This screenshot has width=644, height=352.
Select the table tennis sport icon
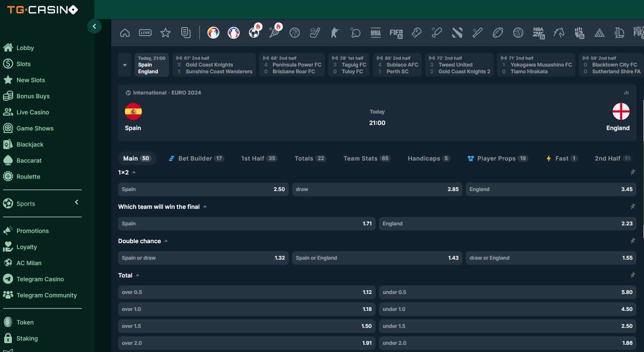coord(356,33)
